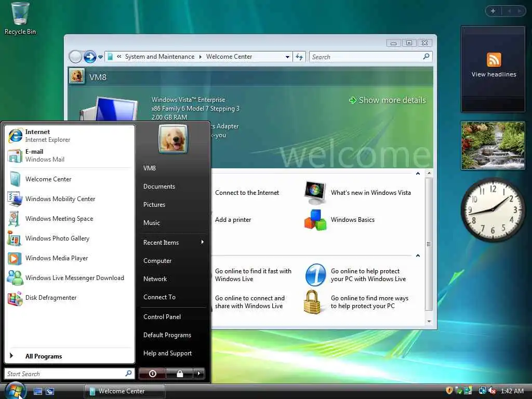Click Welcome Center taskbar button
The width and height of the screenshot is (532, 399).
[125, 391]
